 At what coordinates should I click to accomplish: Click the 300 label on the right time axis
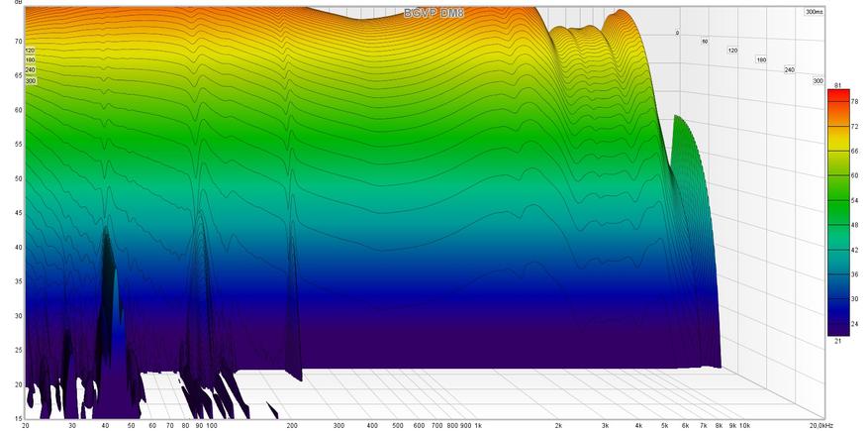[x=819, y=81]
